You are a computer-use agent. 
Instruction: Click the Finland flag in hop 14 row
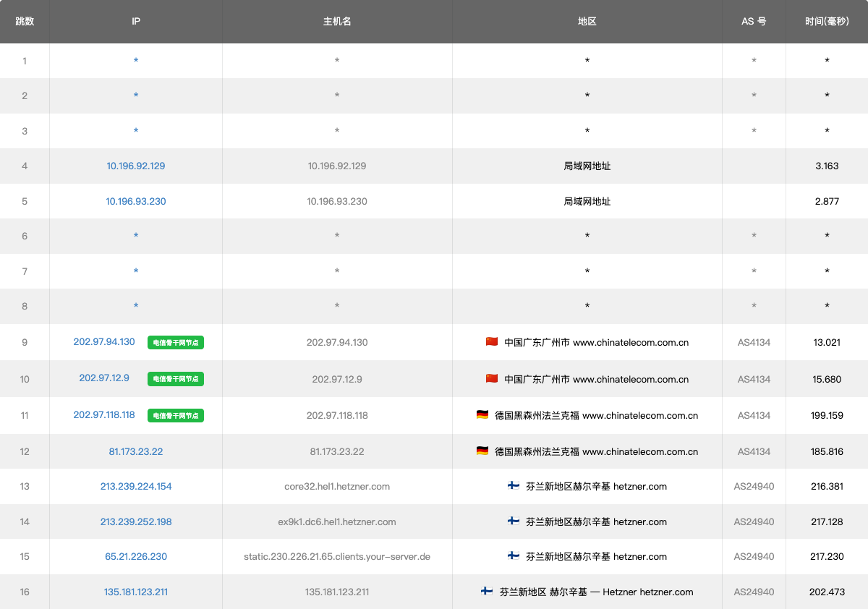click(x=514, y=521)
